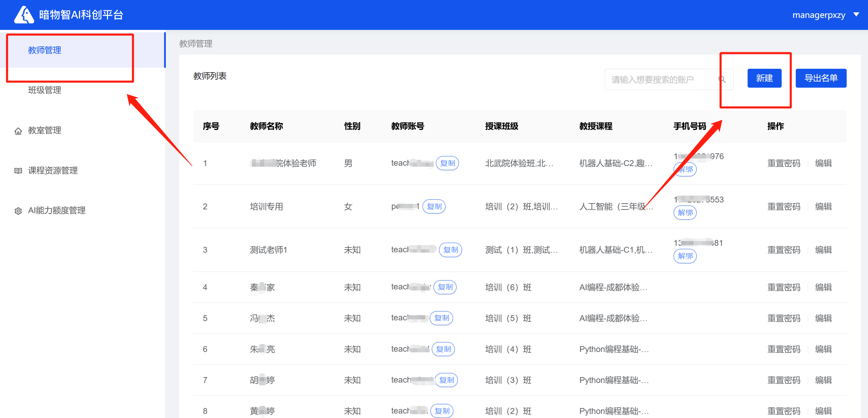
Task: Edit teacher in row 7
Action: pyautogui.click(x=823, y=380)
